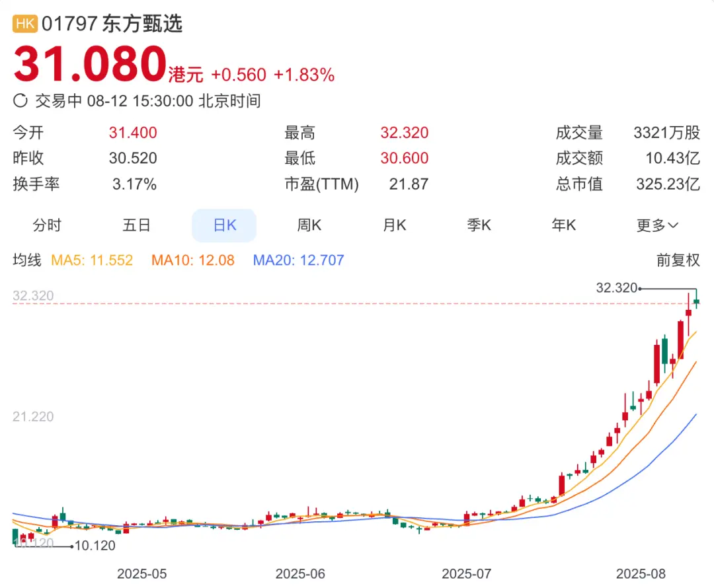This screenshot has width=714, height=588.
Task: Click the 均线 label
Action: pos(26,260)
